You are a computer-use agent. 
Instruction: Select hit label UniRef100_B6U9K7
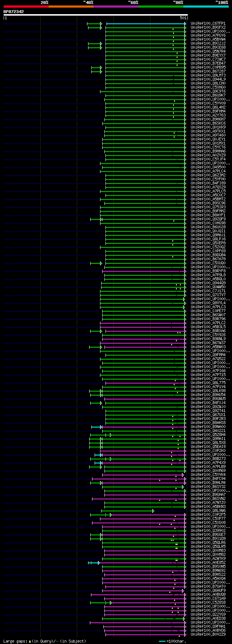[x=208, y=95]
